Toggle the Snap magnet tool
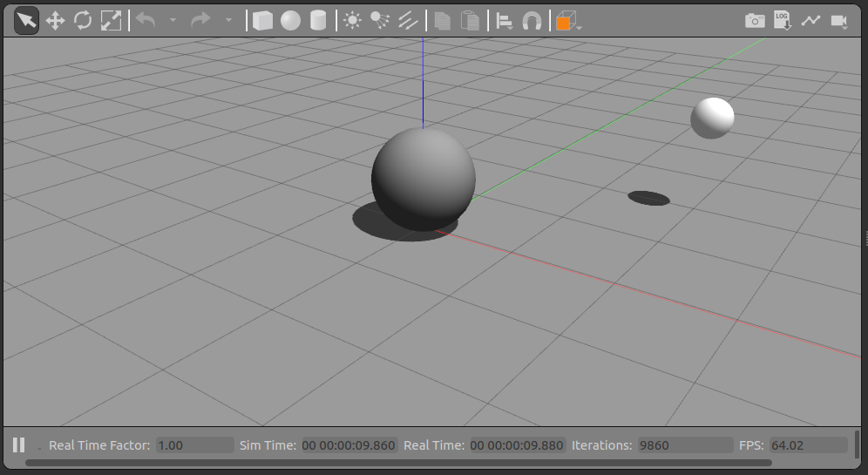Viewport: 868px width, 475px height. pyautogui.click(x=532, y=21)
